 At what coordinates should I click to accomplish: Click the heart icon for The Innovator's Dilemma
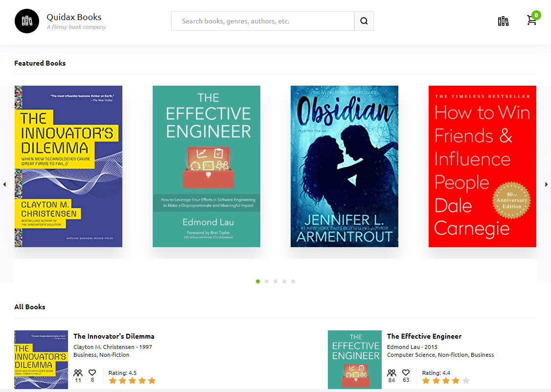92,372
